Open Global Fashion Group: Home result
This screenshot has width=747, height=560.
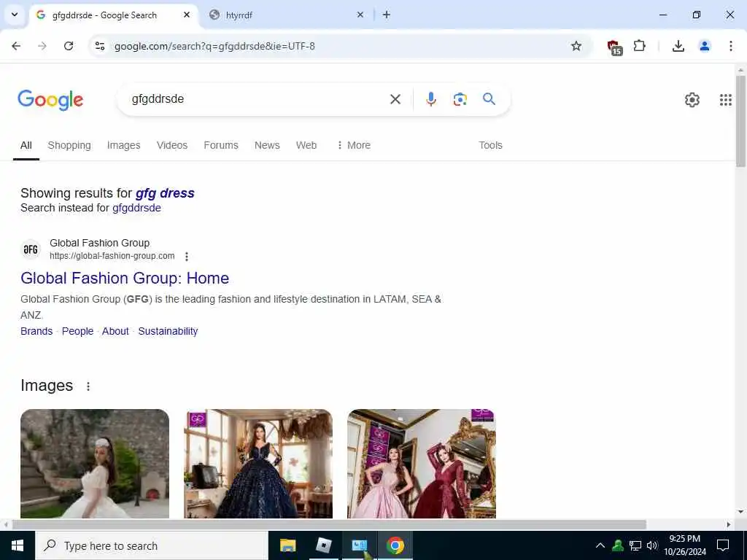125,278
